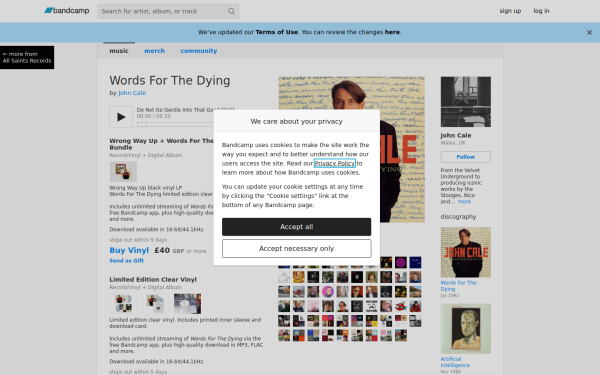Click Buy Vinyl for the bundle
600x375 pixels.
(x=129, y=250)
